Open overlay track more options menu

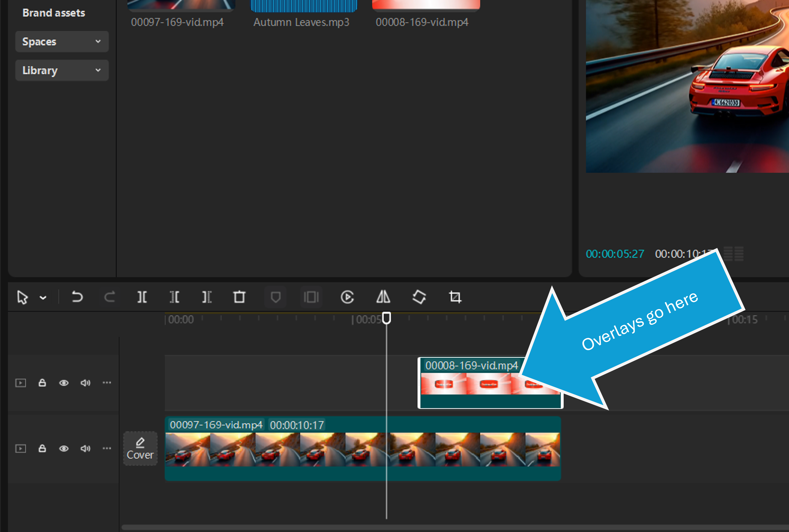coord(107,383)
